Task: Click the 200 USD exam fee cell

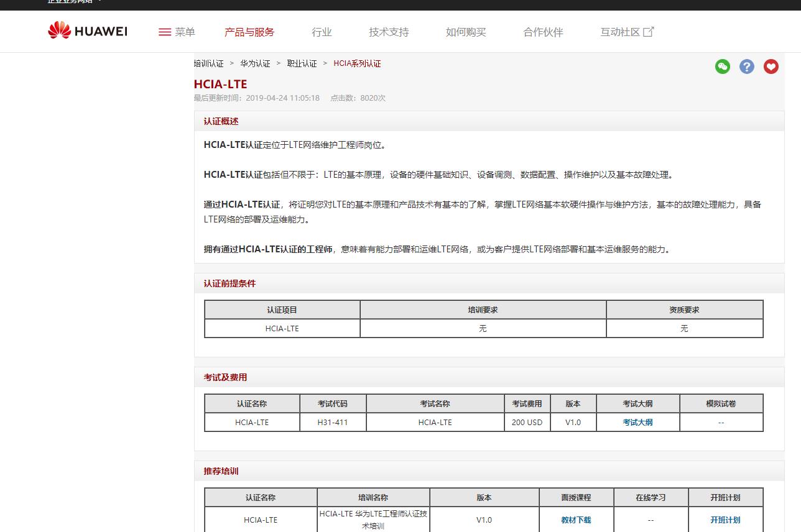Action: pos(527,422)
